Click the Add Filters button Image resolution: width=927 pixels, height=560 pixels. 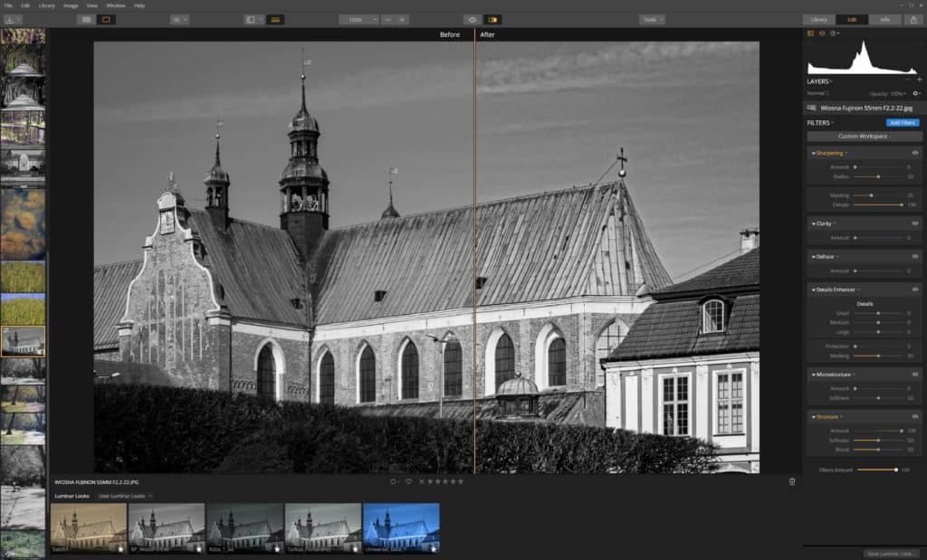pyautogui.click(x=902, y=122)
